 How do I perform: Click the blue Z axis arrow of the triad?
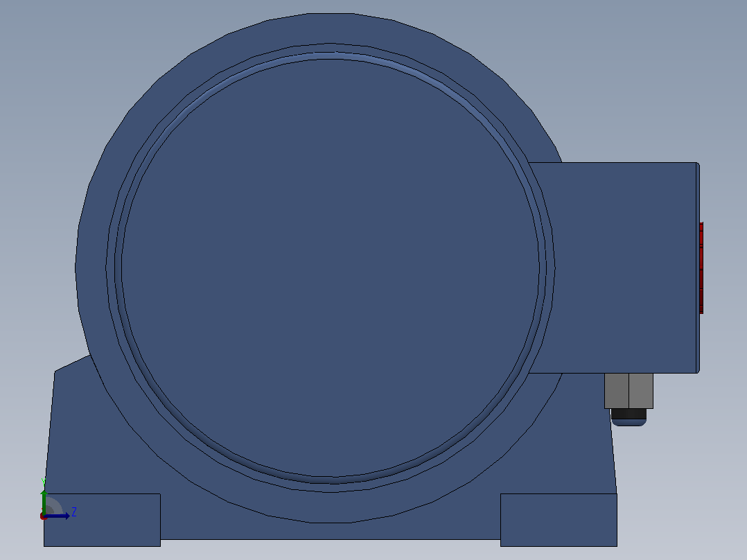(x=57, y=516)
